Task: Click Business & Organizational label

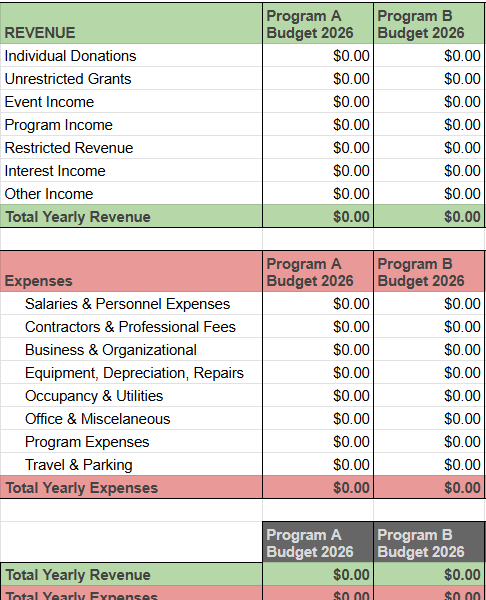Action: 131,349
